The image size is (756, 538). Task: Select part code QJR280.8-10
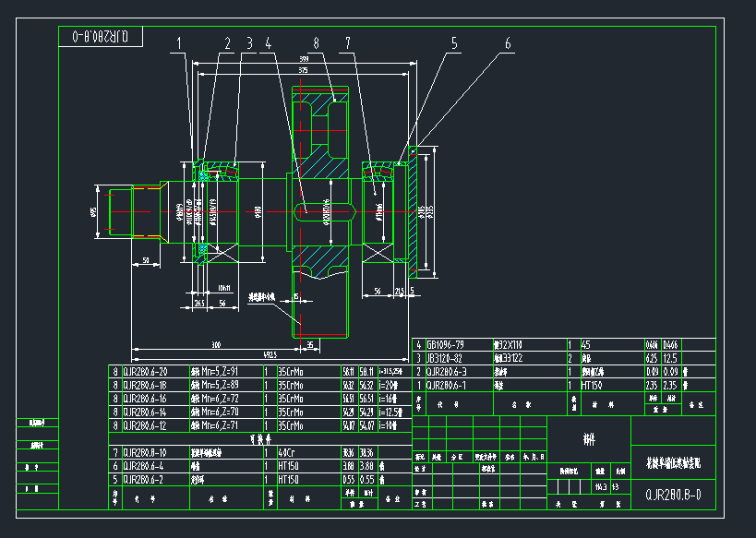click(145, 452)
